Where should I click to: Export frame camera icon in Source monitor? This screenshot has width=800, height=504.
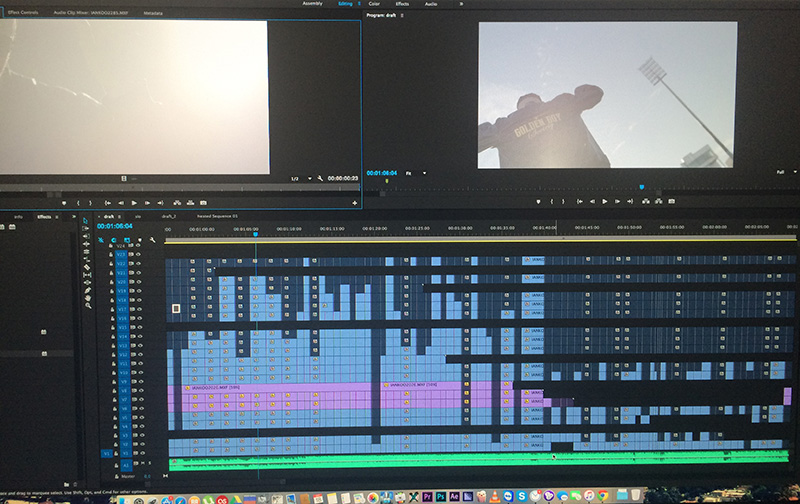click(x=203, y=203)
